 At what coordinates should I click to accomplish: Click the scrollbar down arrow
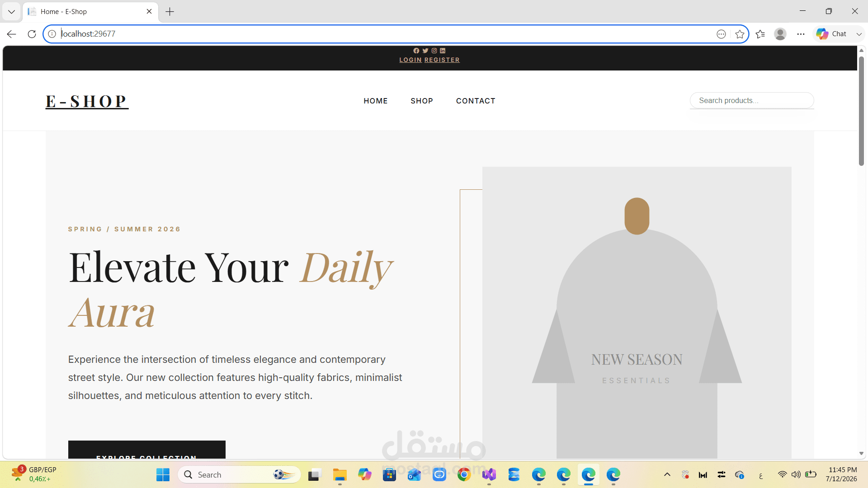click(861, 454)
